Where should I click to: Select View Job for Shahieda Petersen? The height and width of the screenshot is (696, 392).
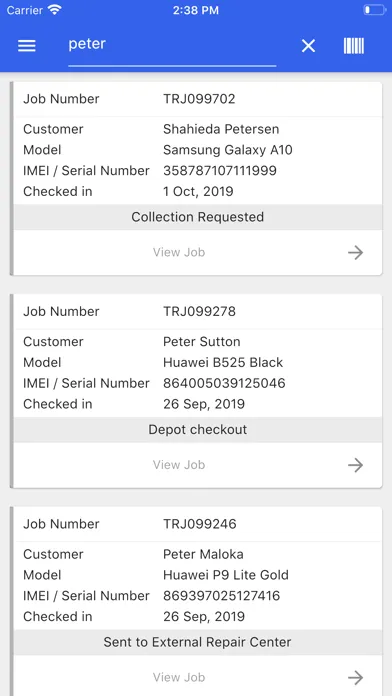[x=179, y=252]
